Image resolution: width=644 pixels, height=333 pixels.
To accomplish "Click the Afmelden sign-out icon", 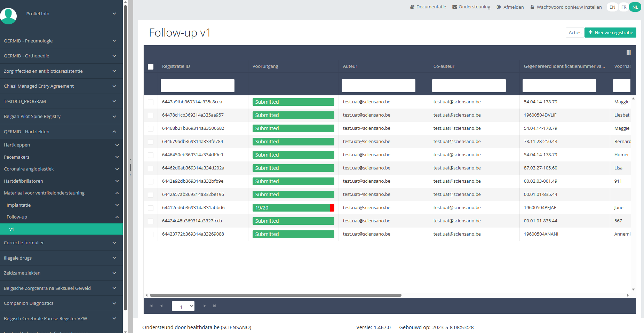I will pyautogui.click(x=499, y=7).
